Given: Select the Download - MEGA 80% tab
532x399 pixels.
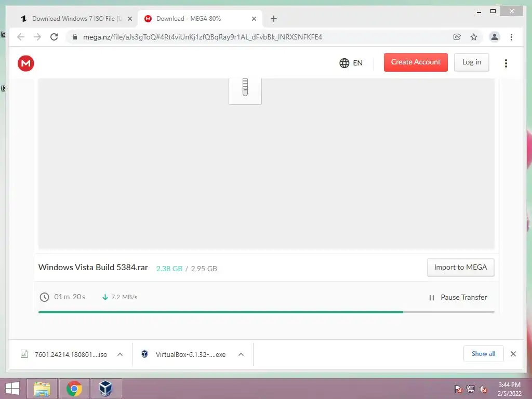Looking at the screenshot, I should (200, 19).
